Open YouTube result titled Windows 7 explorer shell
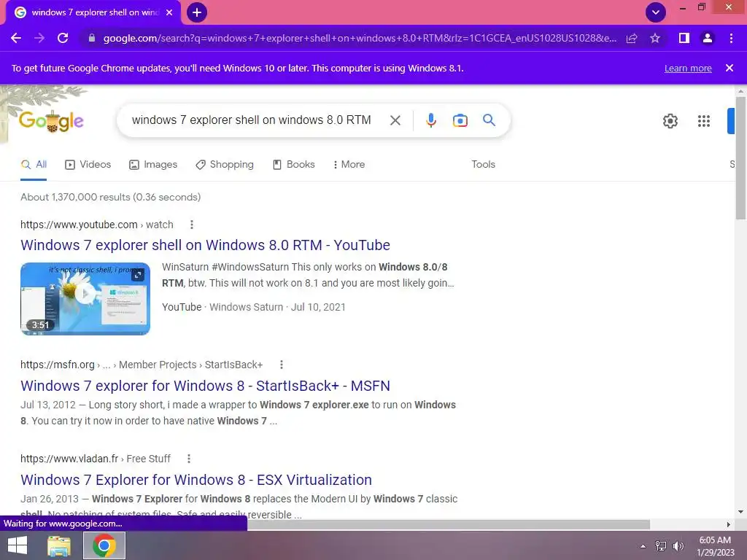747x560 pixels. [205, 245]
